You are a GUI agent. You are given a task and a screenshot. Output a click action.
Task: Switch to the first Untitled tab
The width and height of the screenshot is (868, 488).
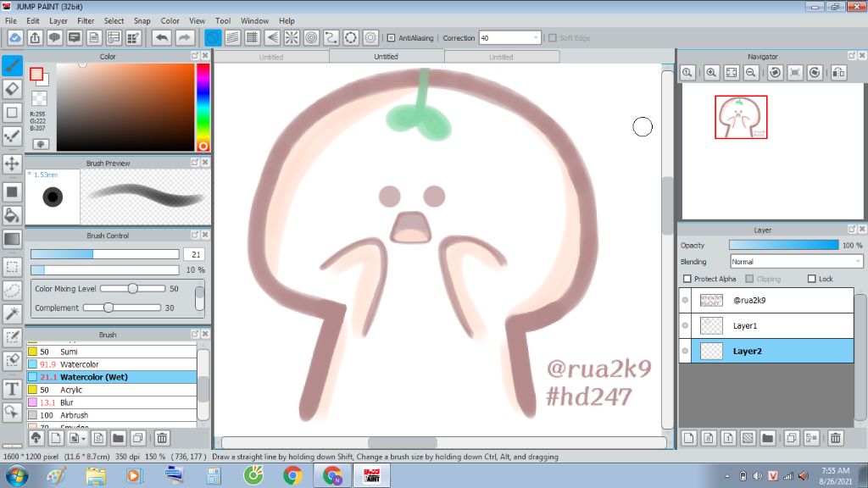point(271,57)
